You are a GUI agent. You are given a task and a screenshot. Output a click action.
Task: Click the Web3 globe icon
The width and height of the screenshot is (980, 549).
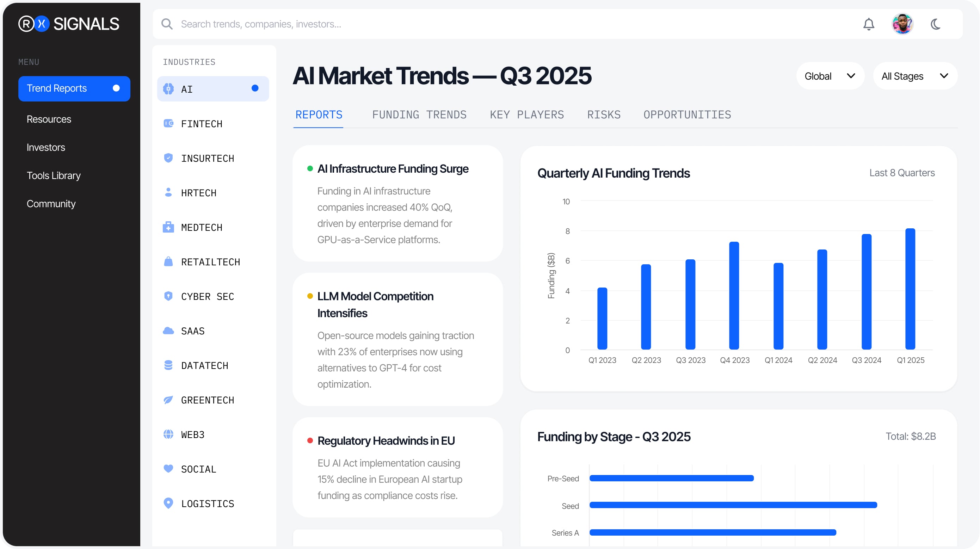click(x=168, y=434)
